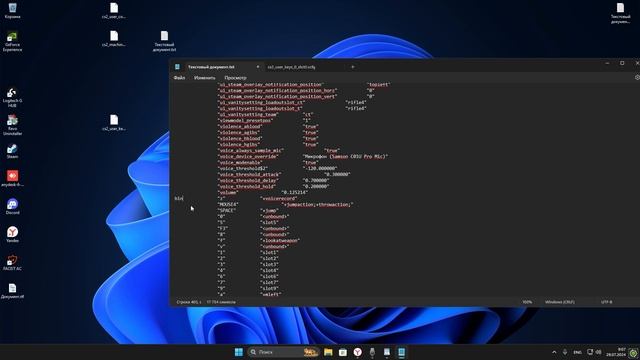Click the "slot9" binding value
The width and height of the screenshot is (640, 360).
269,288
